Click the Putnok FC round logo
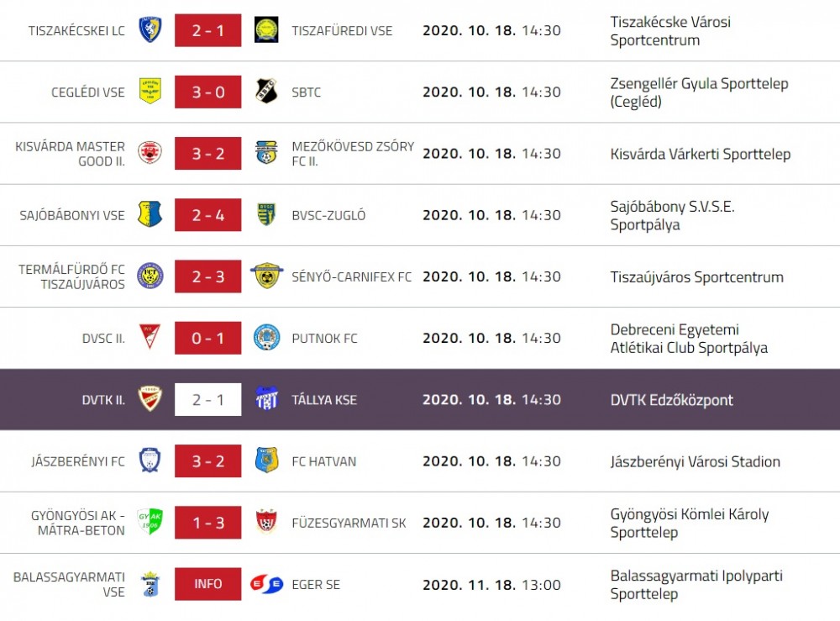840x621 pixels. click(266, 338)
